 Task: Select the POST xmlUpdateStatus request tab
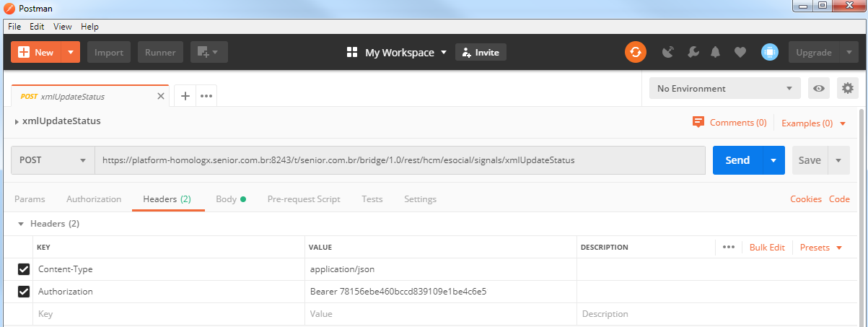pyautogui.click(x=90, y=96)
